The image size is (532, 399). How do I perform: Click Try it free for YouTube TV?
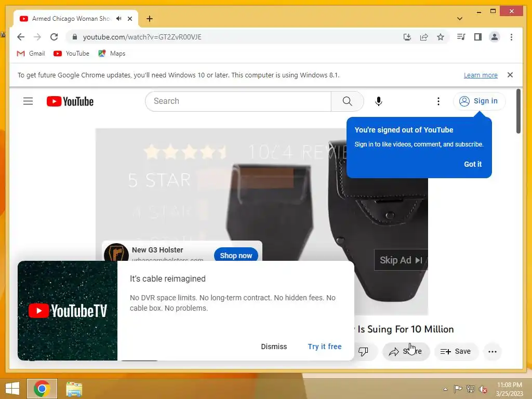coord(324,347)
